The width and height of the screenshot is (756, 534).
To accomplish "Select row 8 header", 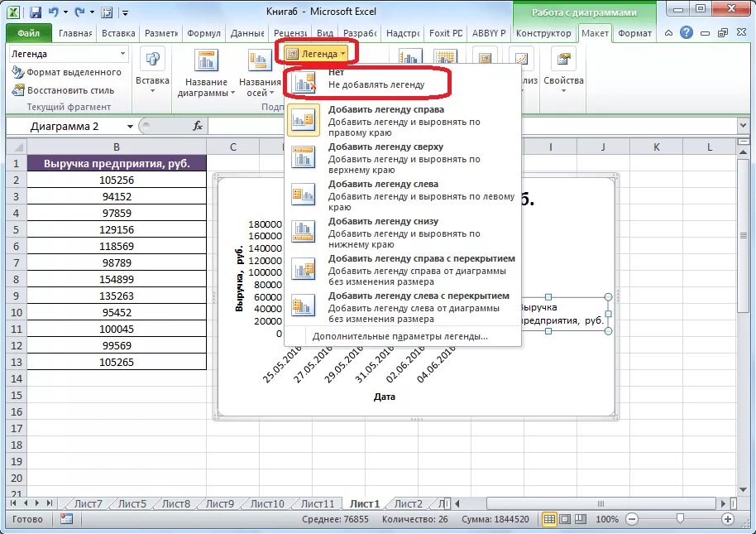I will coord(17,279).
